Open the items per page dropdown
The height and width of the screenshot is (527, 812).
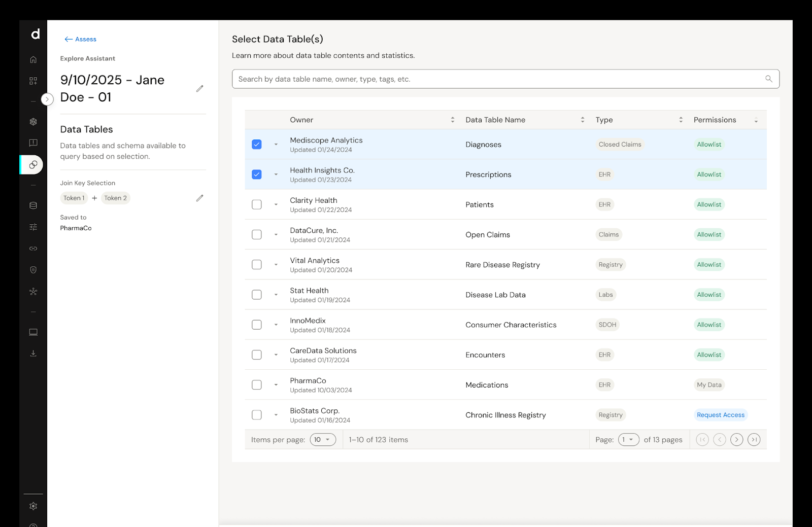(x=323, y=440)
